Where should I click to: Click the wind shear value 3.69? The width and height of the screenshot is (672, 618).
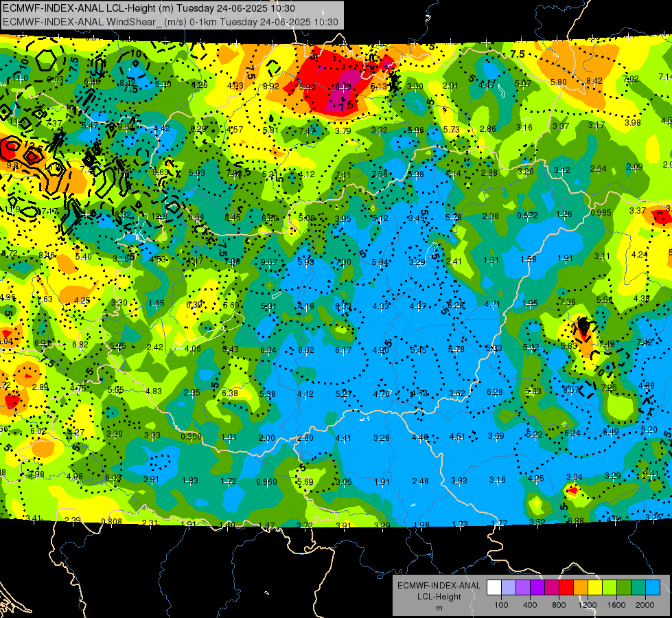[496, 436]
